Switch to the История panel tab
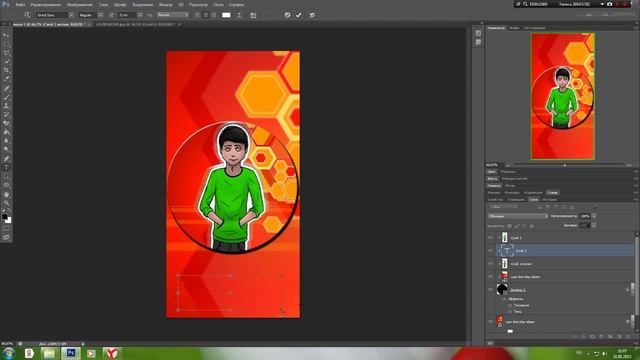Screen dimensions: 640x360 pos(549,200)
